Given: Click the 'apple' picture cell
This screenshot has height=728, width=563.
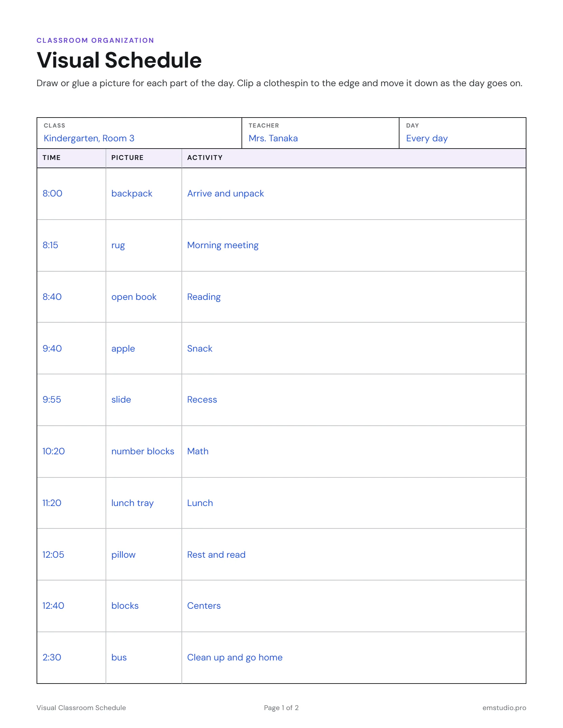Looking at the screenshot, I should [x=144, y=348].
